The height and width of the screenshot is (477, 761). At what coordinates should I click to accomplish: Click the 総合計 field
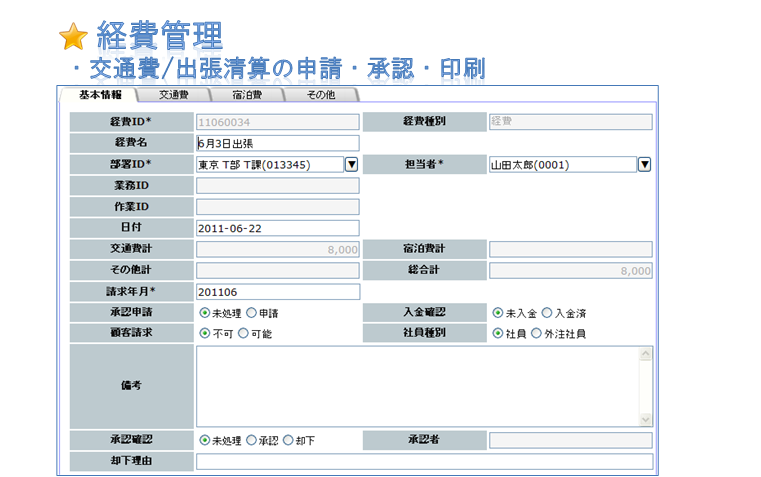(571, 271)
